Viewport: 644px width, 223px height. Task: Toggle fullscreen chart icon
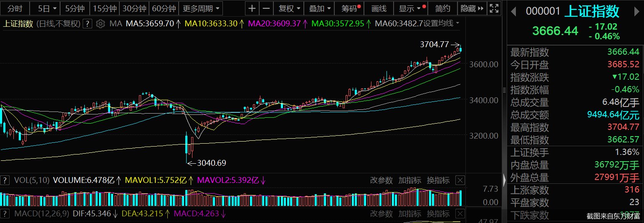click(x=494, y=8)
